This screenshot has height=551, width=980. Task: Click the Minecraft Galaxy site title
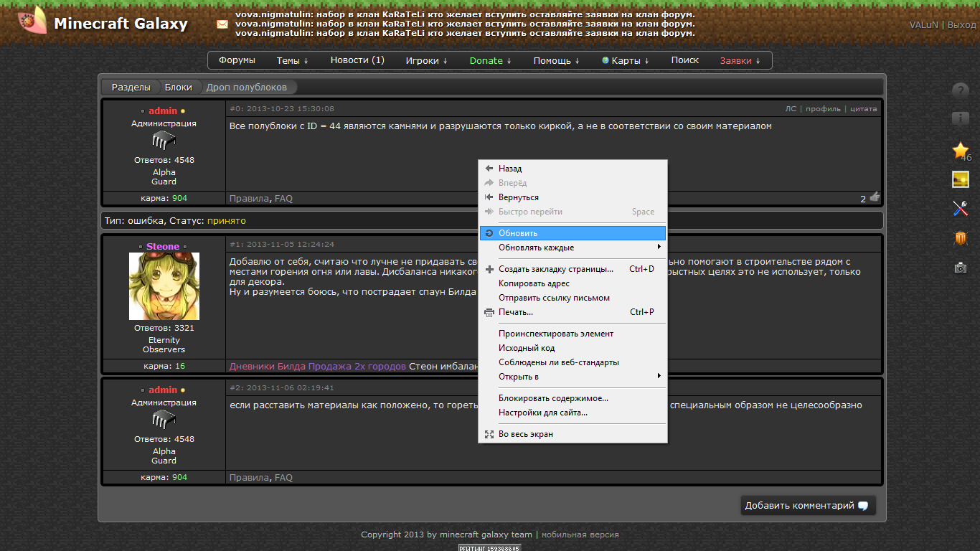[x=121, y=24]
